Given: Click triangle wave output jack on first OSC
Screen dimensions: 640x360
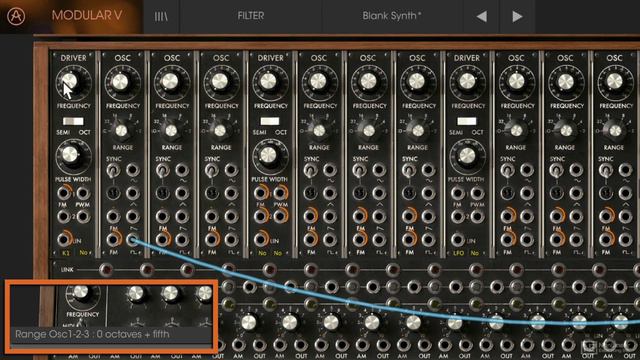Looking at the screenshot, I should [x=132, y=193].
